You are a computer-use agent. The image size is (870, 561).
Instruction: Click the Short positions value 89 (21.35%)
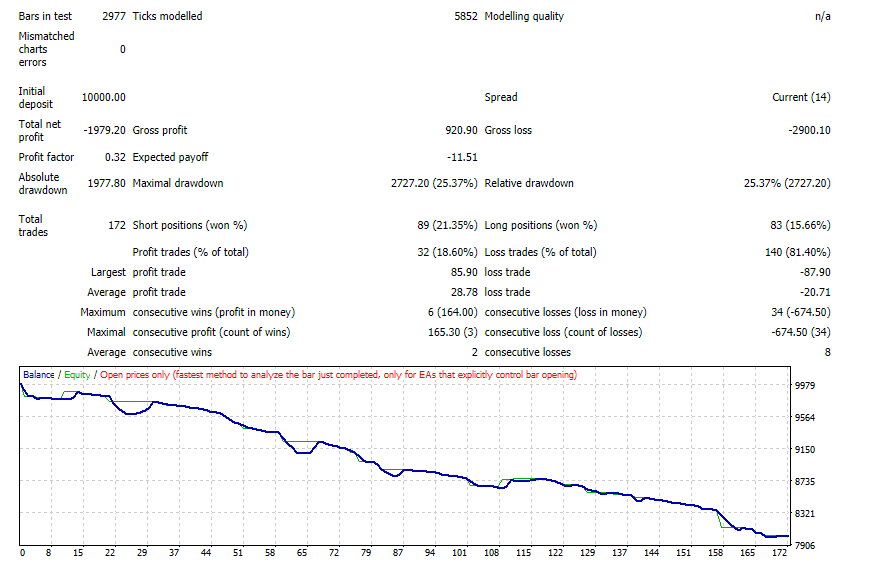447,225
